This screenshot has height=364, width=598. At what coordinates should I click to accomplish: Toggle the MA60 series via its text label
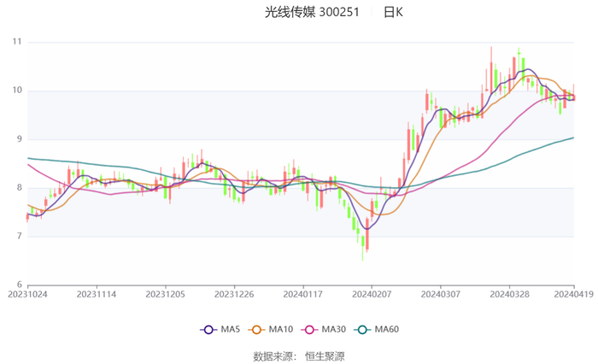click(x=387, y=330)
